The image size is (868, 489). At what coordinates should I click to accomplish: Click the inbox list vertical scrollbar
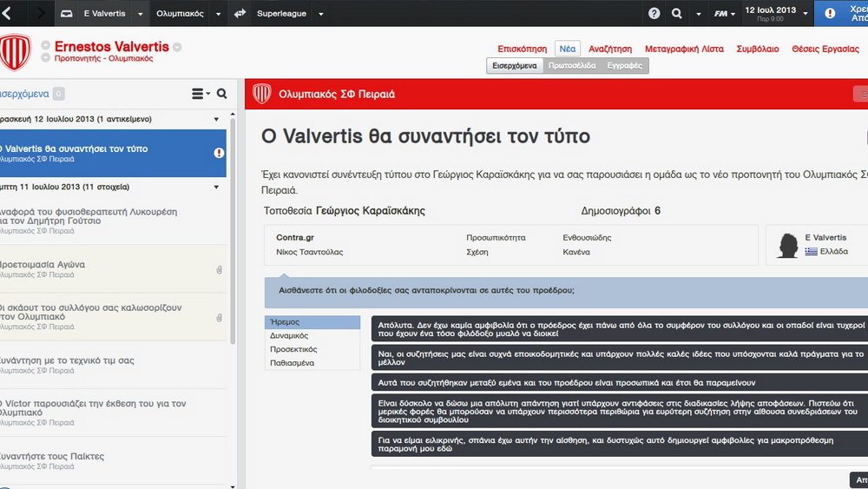(232, 261)
